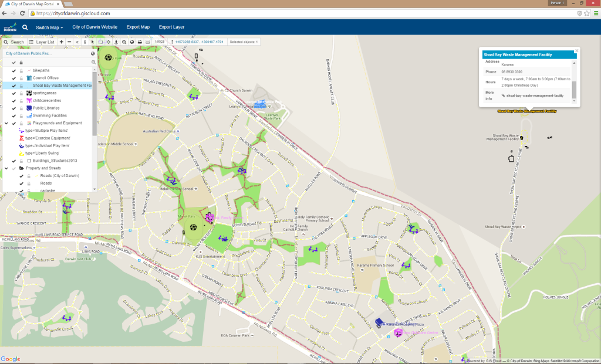601x364 pixels.
Task: Toggle the lock on Council Offices layer
Action: (21, 78)
